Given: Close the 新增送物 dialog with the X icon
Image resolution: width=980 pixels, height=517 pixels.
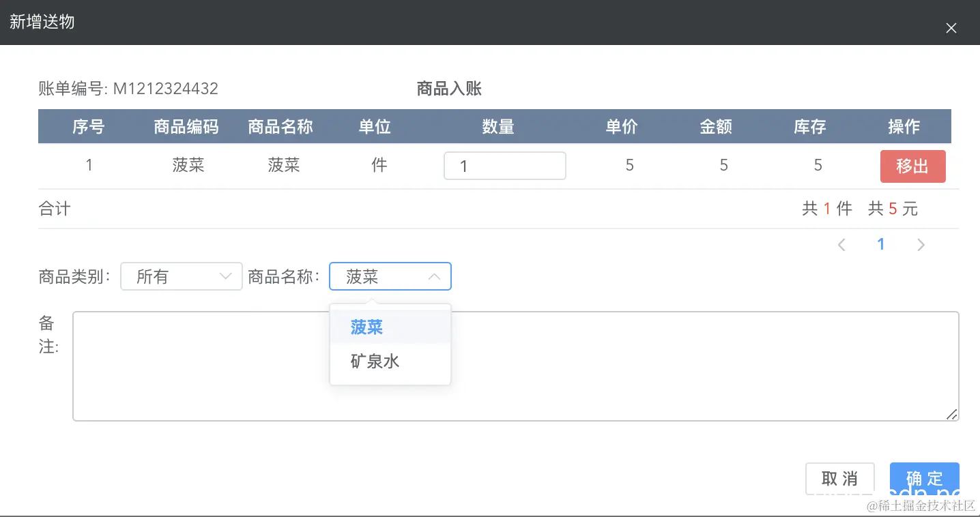Looking at the screenshot, I should pyautogui.click(x=951, y=28).
